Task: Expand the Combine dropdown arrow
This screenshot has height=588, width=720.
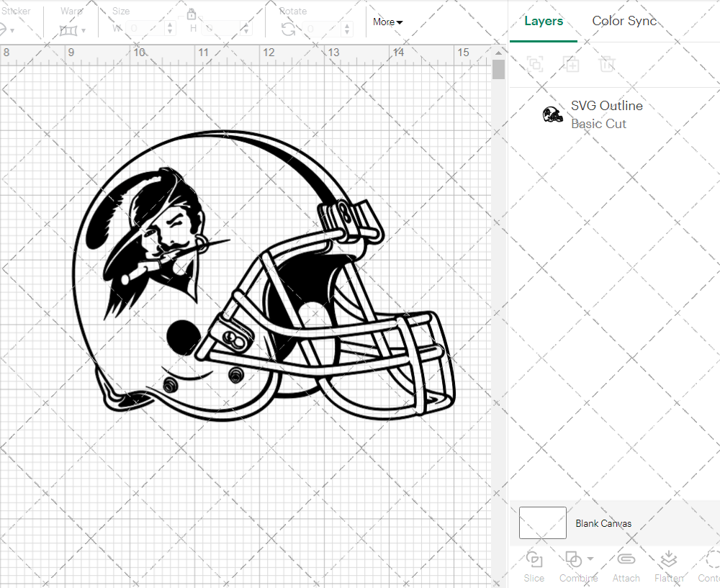Action: point(590,558)
